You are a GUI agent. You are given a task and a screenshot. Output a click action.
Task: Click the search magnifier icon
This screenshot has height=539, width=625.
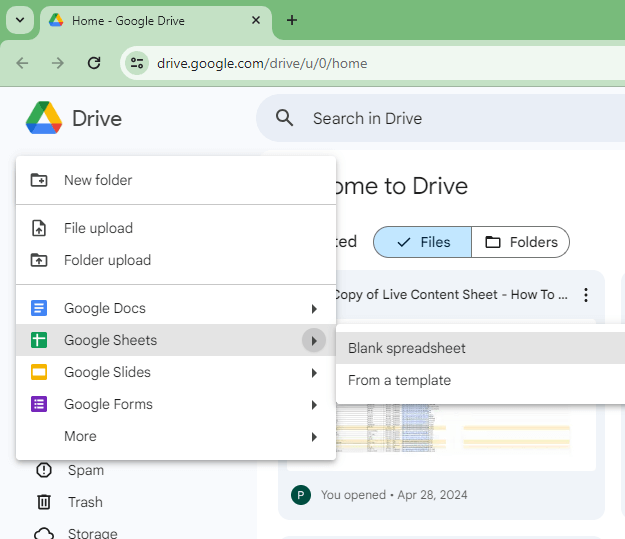[284, 118]
